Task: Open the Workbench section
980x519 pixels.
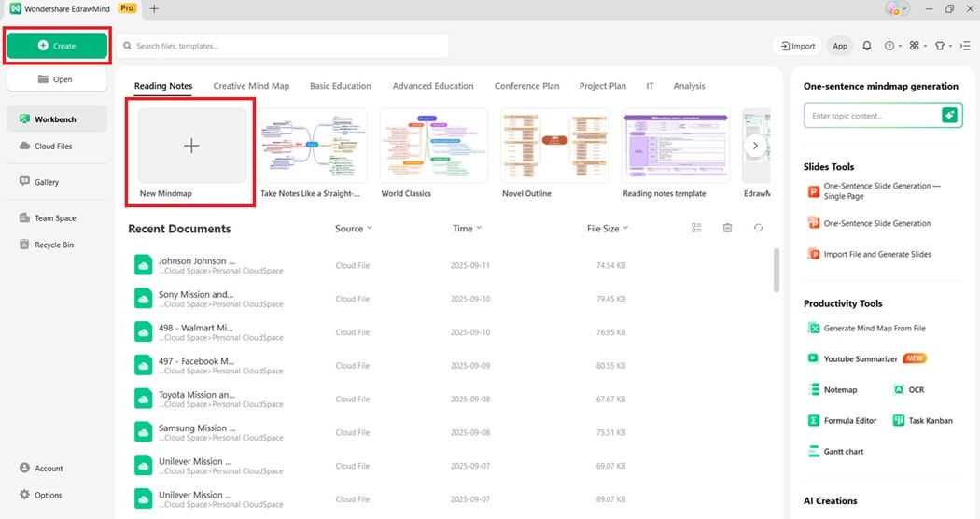Action: [x=57, y=119]
